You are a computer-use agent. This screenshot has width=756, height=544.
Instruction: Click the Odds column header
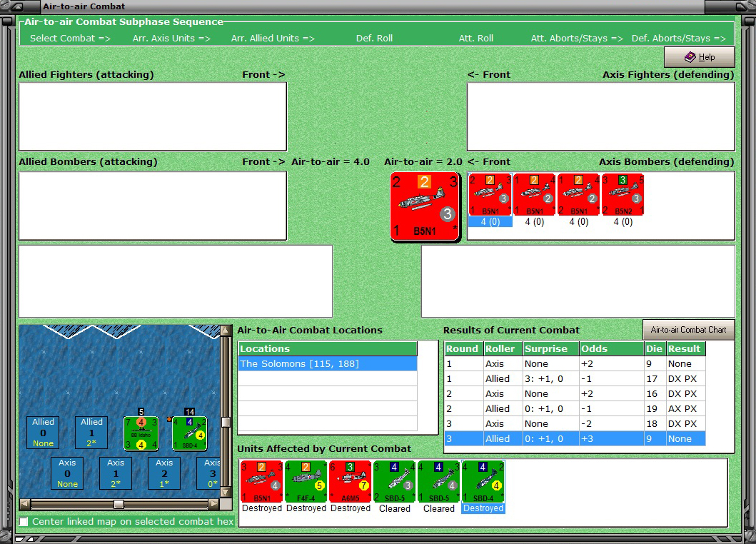(x=612, y=348)
